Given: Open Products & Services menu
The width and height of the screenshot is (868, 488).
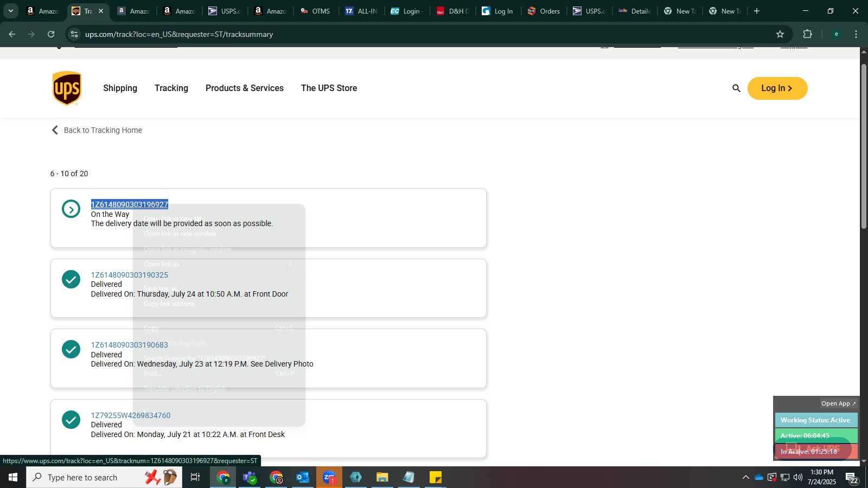Looking at the screenshot, I should [245, 88].
